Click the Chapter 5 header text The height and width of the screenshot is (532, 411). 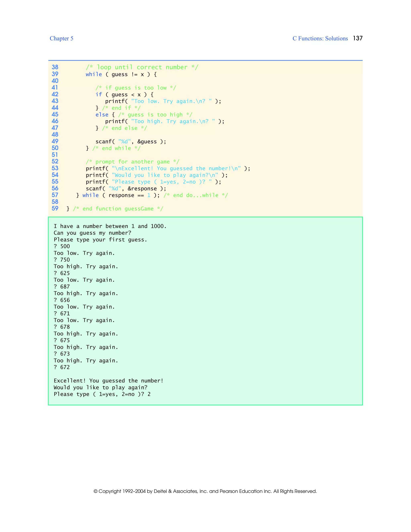(x=61, y=39)
